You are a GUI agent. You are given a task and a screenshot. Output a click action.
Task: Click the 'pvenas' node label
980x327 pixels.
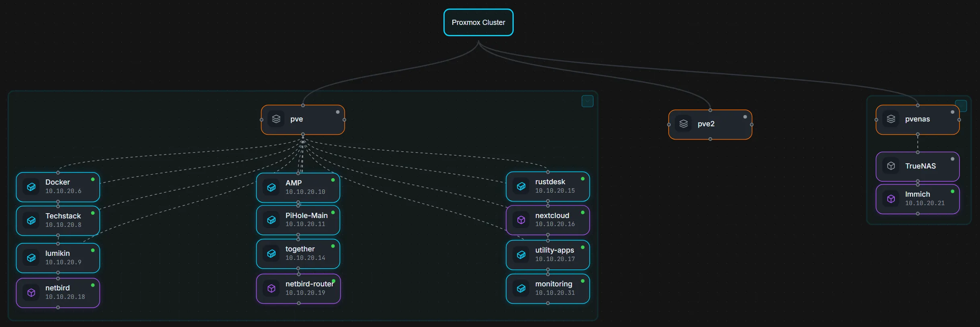(917, 119)
